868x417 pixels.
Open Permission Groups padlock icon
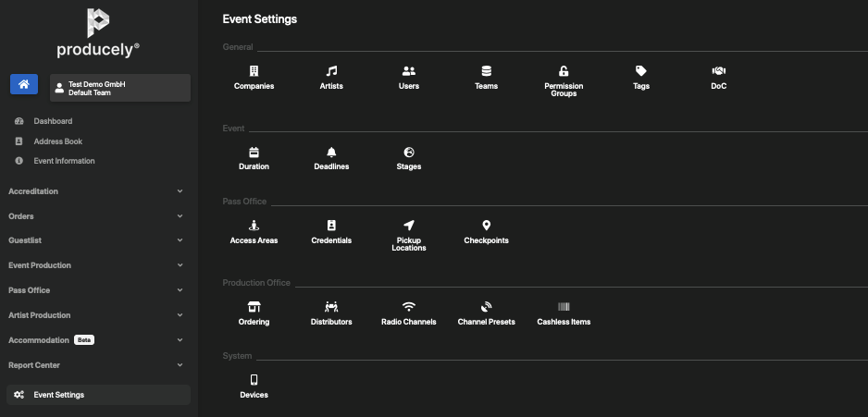point(564,71)
